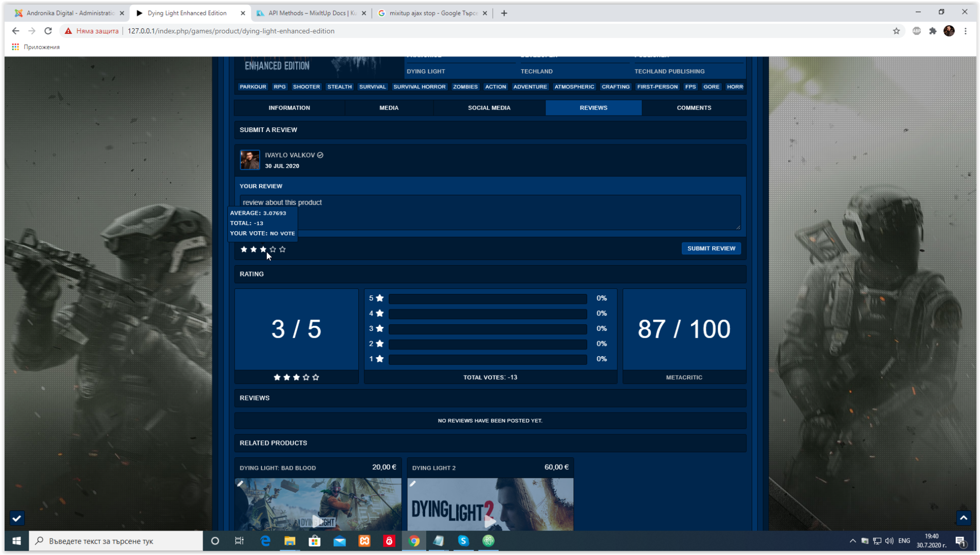Viewport: 980px width, 555px height.
Task: Open the ATMOSPHERIC tag
Action: 574,87
